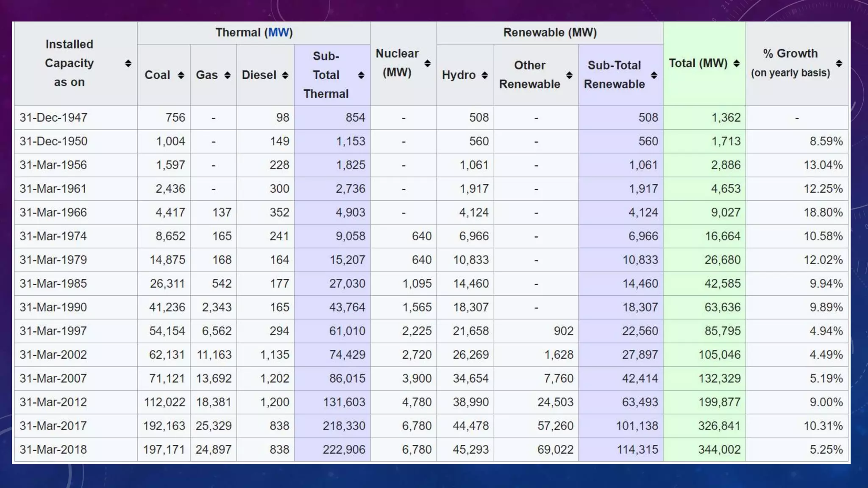Click Total (MW) sort arrows
Image resolution: width=868 pixels, height=488 pixels.
[x=737, y=64]
